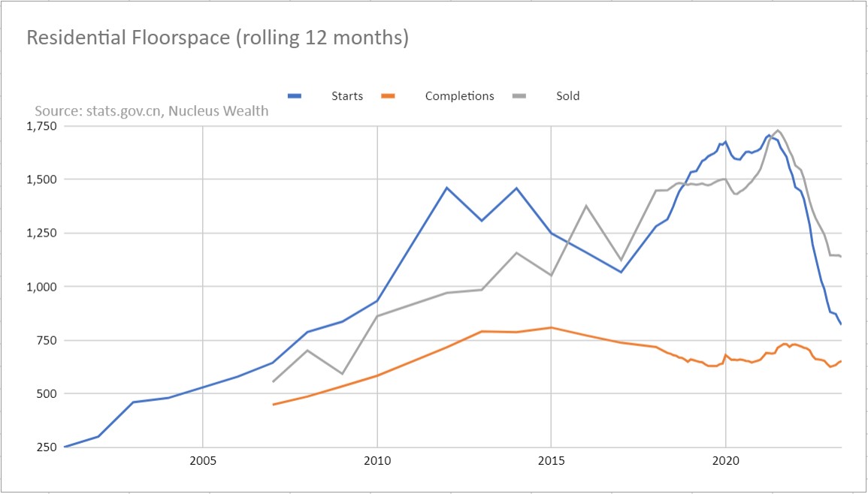Click the Residential Floorspace chart title
The height and width of the screenshot is (494, 868).
point(218,38)
